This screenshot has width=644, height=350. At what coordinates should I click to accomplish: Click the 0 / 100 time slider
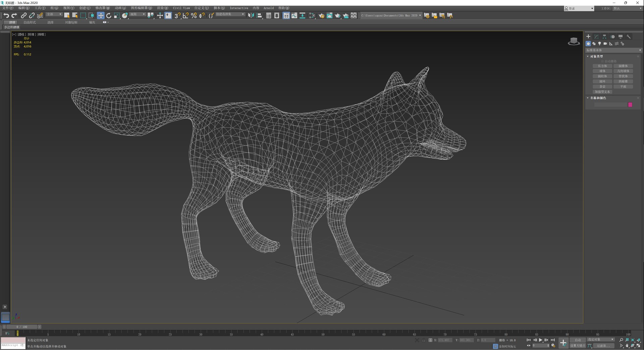coord(22,327)
